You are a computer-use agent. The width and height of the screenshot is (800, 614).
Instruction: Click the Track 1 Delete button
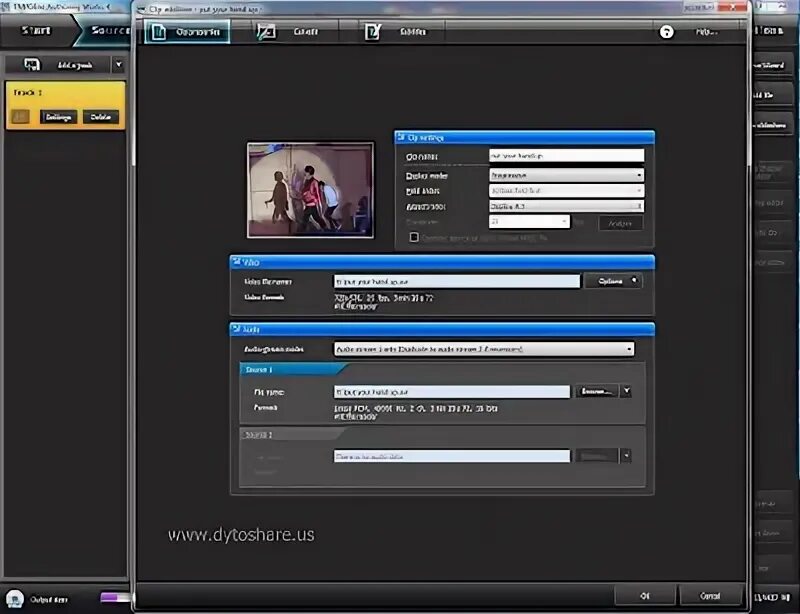click(101, 117)
